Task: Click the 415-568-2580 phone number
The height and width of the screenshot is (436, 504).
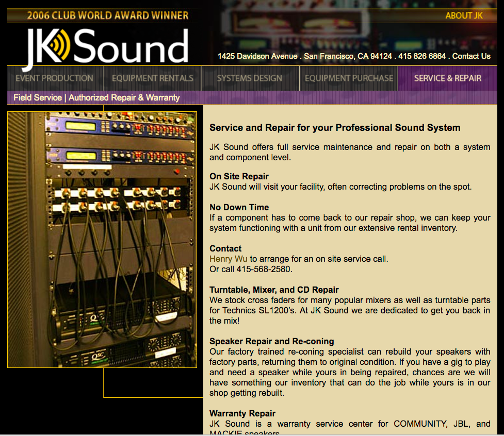Action: (261, 269)
